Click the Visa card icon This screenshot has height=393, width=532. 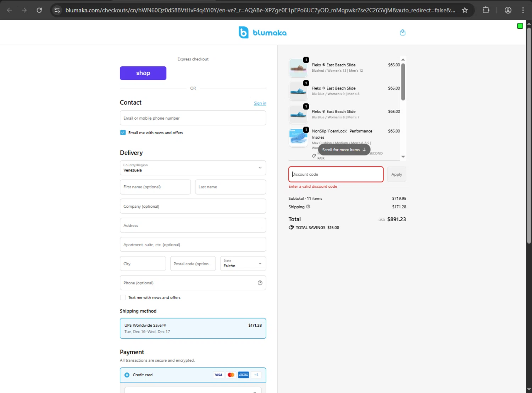point(218,375)
